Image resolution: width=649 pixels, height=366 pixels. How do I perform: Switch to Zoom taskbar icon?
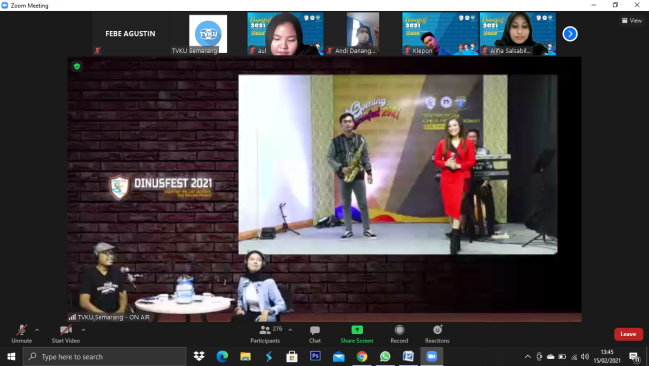432,356
